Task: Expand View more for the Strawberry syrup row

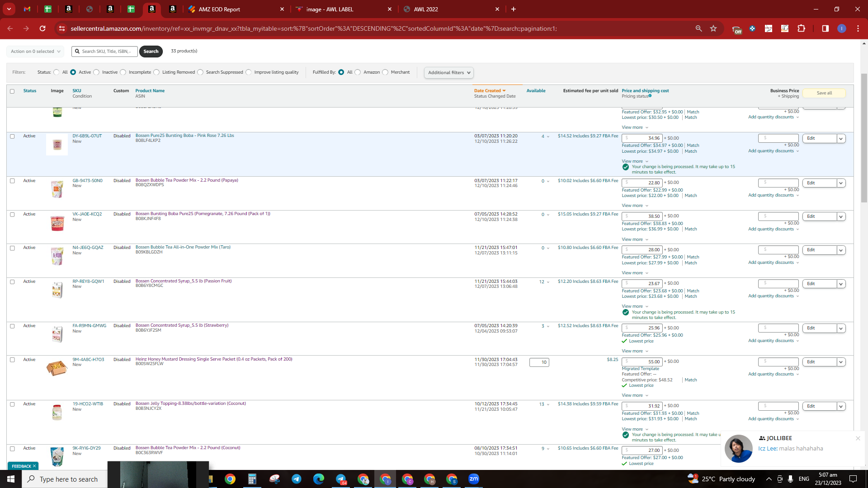Action: pos(635,351)
